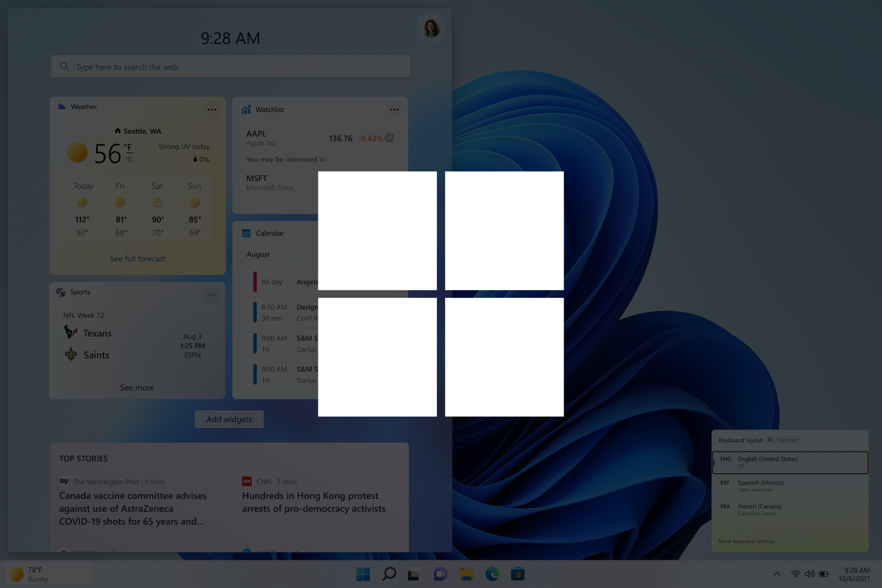Viewport: 882px width, 588px height.
Task: Open the Hong Kong protest story
Action: pyautogui.click(x=314, y=502)
